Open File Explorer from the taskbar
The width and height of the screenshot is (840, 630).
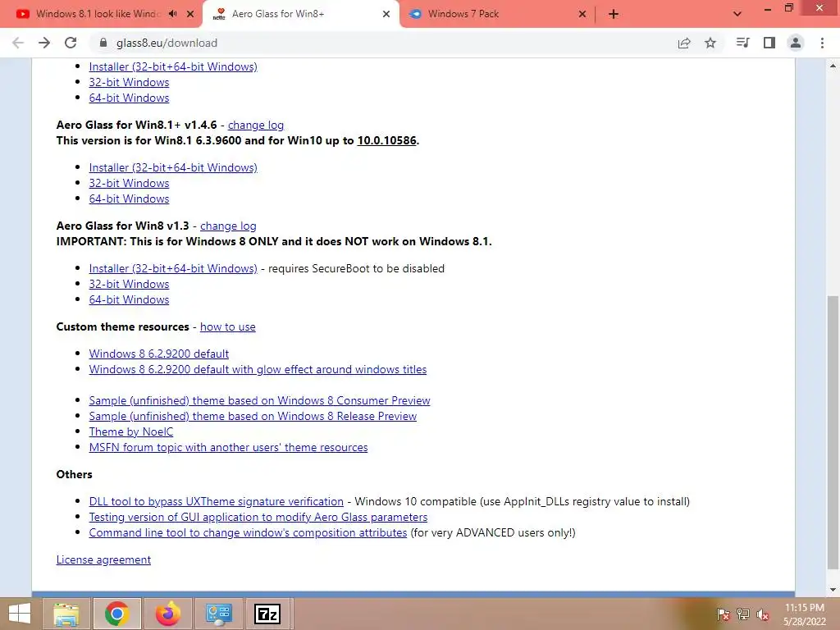66,614
